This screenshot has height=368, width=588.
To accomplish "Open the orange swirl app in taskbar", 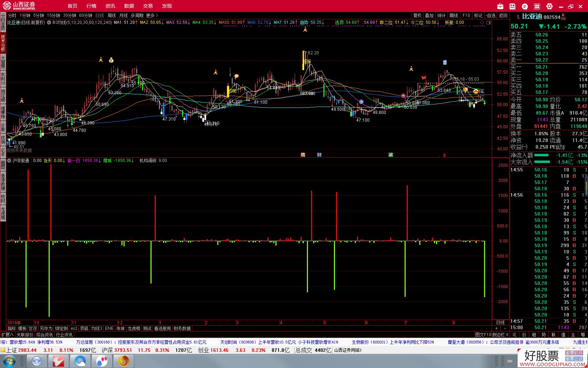I will click(x=123, y=361).
